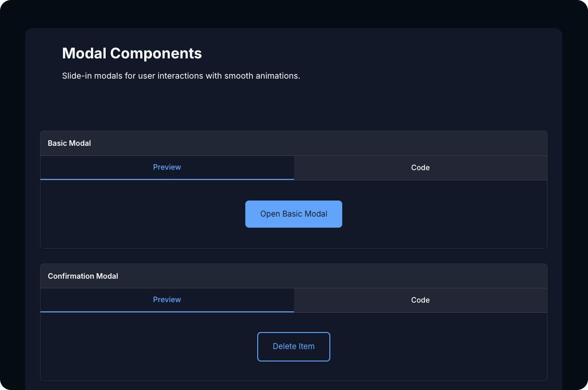The height and width of the screenshot is (390, 588).
Task: Click the Basic Modal header bar's right side
Action: [x=459, y=143]
